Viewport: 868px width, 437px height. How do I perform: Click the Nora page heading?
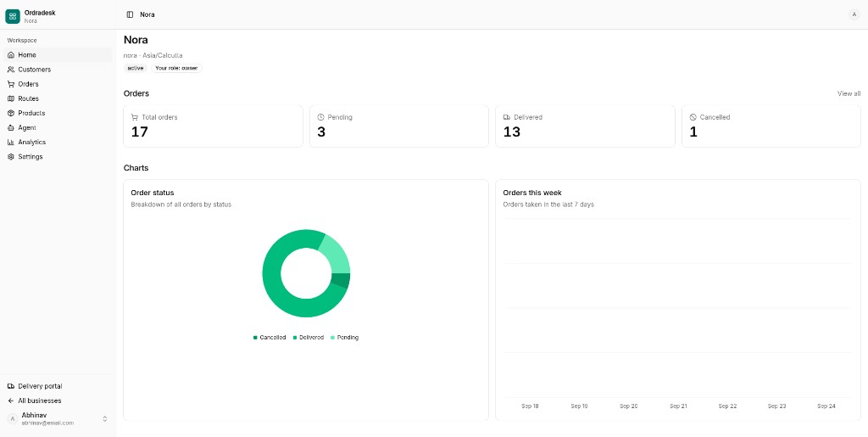(x=136, y=40)
